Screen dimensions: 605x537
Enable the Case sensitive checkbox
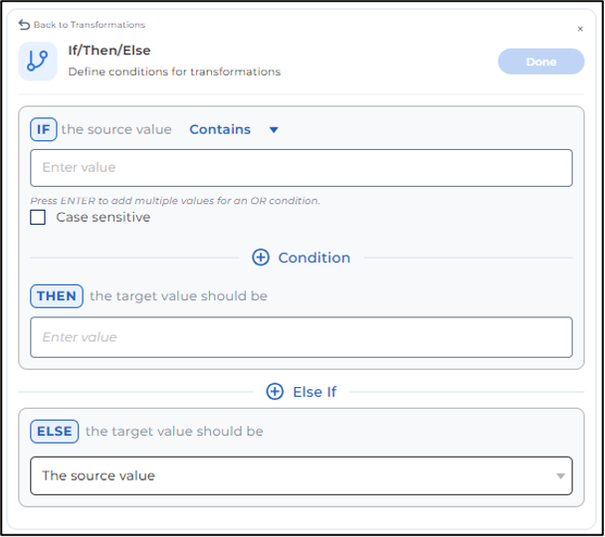coord(38,217)
